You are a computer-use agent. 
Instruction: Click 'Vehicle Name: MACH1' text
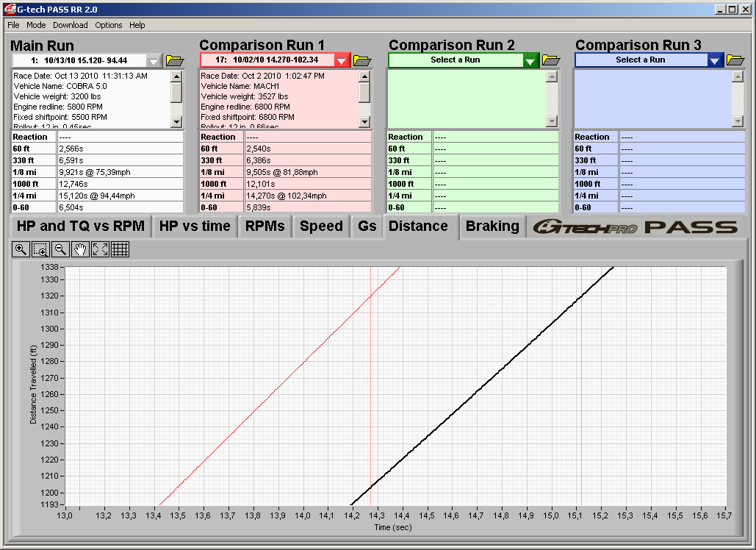point(240,86)
